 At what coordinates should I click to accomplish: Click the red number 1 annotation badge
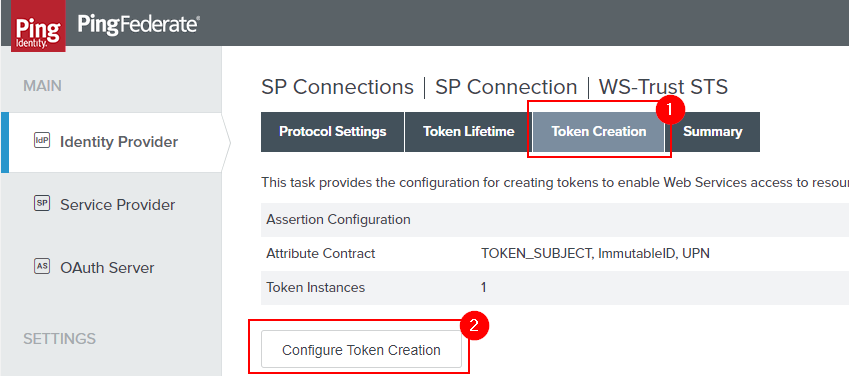click(670, 109)
